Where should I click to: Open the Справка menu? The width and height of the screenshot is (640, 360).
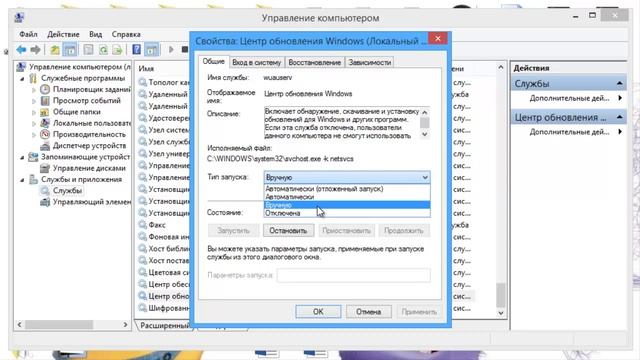tap(126, 34)
